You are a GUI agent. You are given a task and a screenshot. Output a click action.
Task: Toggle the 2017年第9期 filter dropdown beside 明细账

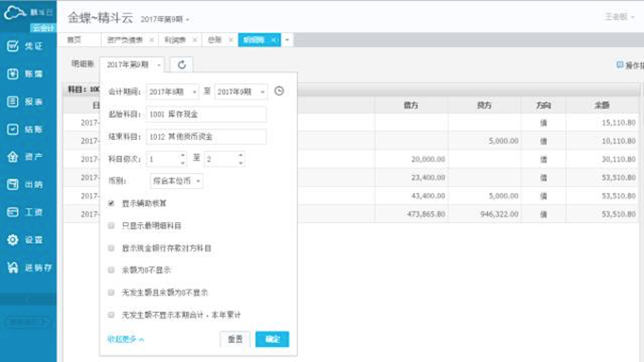(131, 64)
